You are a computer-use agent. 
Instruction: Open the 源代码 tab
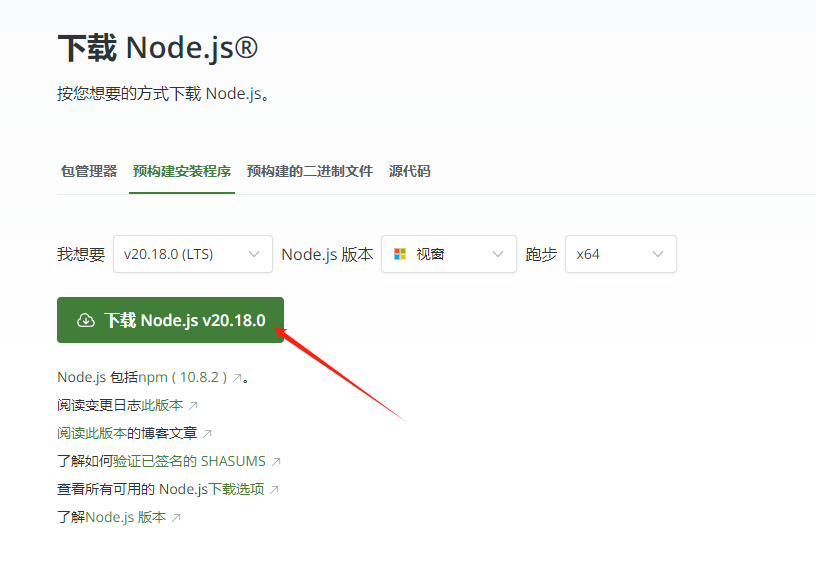[x=410, y=171]
